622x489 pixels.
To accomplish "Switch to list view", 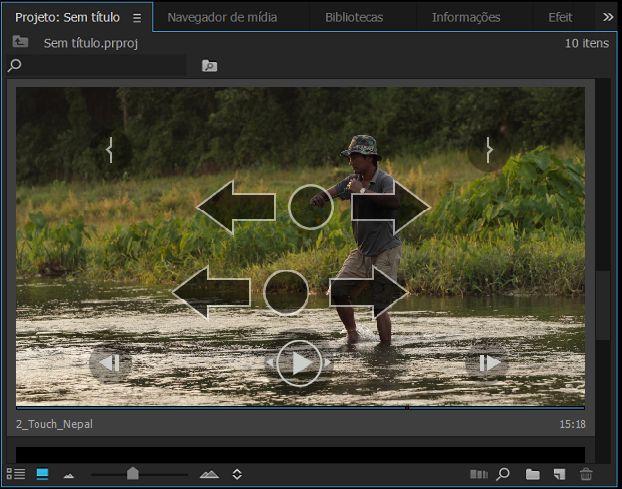I will point(16,474).
